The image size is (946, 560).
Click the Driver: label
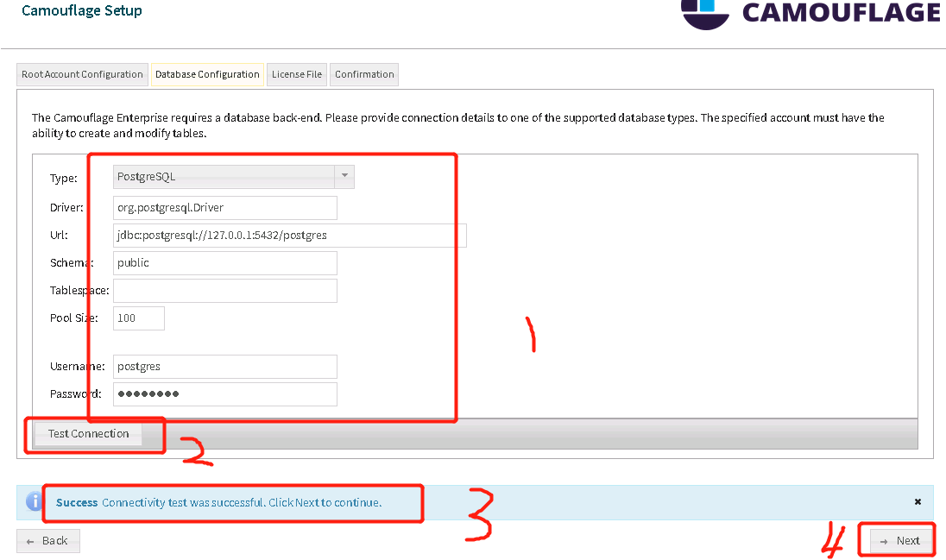[66, 208]
